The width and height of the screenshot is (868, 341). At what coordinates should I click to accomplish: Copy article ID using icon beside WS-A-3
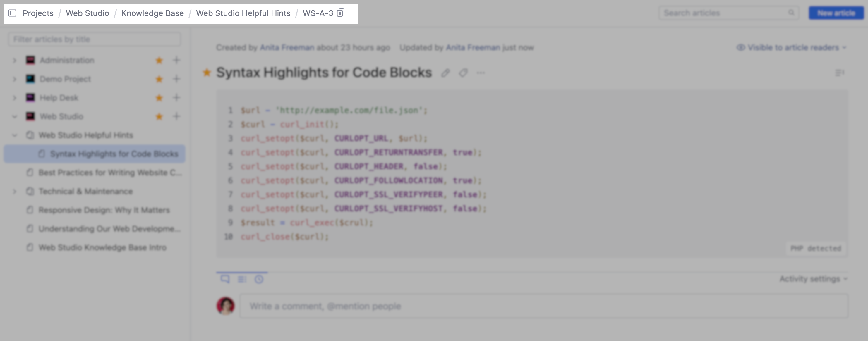pyautogui.click(x=341, y=13)
